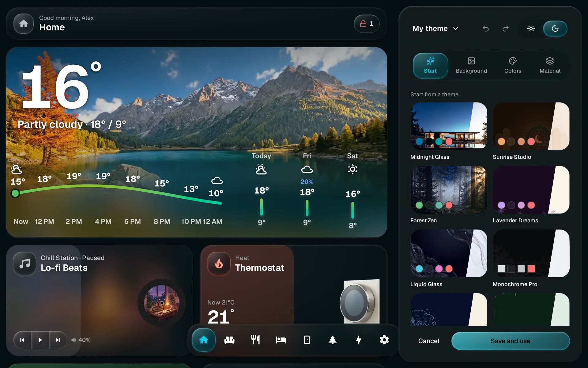Image resolution: width=588 pixels, height=368 pixels.
Task: Open energy lightning bolt icon
Action: (x=358, y=340)
